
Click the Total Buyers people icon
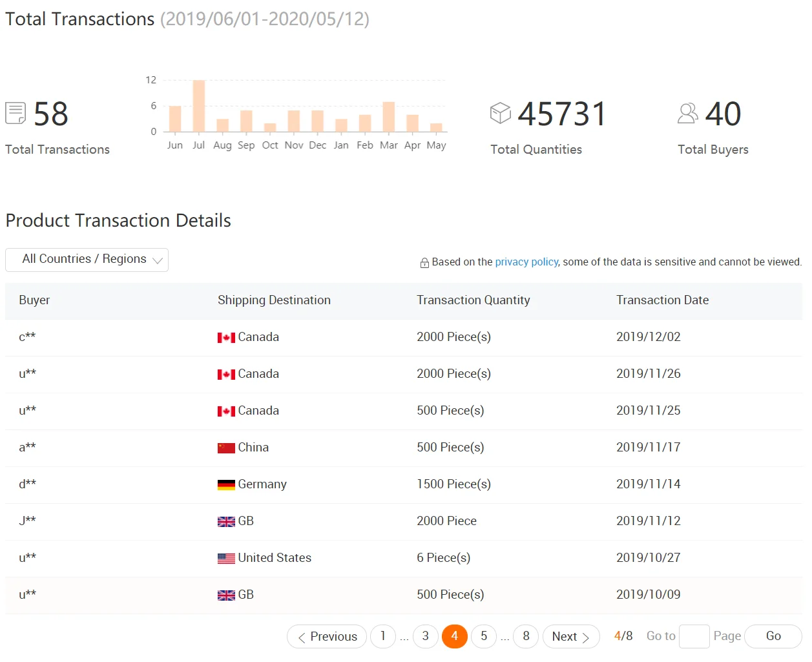click(x=687, y=113)
